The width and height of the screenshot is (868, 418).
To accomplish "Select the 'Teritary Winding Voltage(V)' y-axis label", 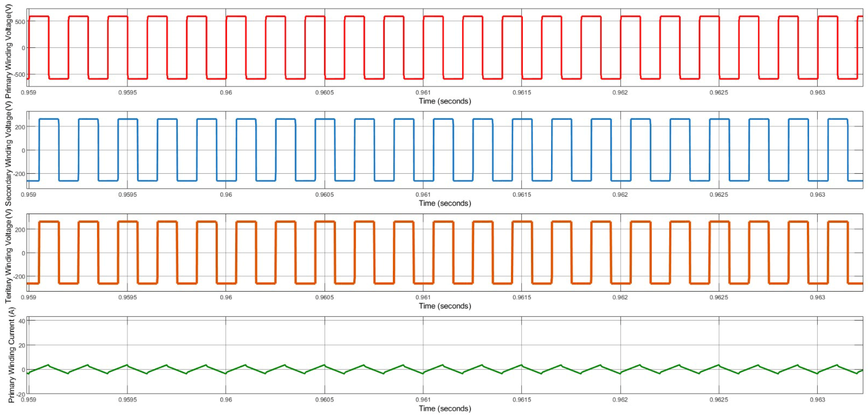I will tap(8, 256).
